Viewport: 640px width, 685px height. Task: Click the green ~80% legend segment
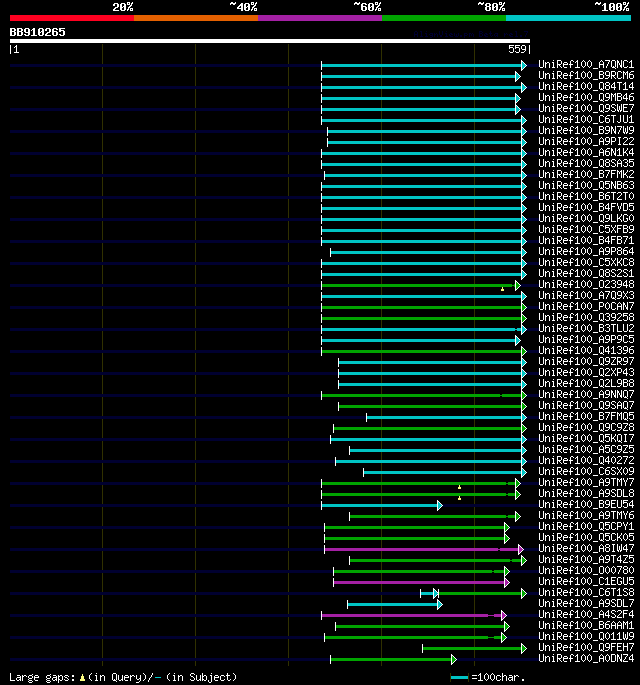point(444,18)
